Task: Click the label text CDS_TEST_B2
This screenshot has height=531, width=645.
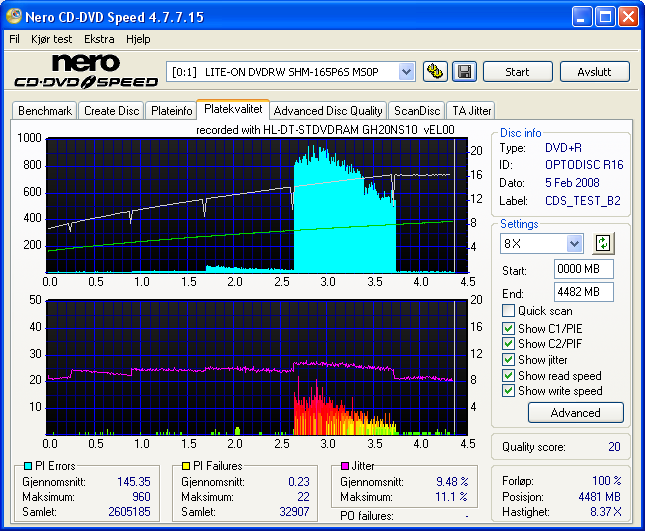Action: pyautogui.click(x=582, y=201)
